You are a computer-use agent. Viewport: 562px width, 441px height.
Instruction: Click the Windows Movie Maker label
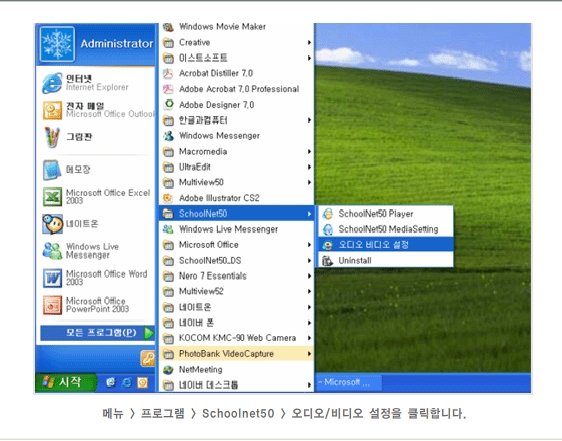point(222,27)
